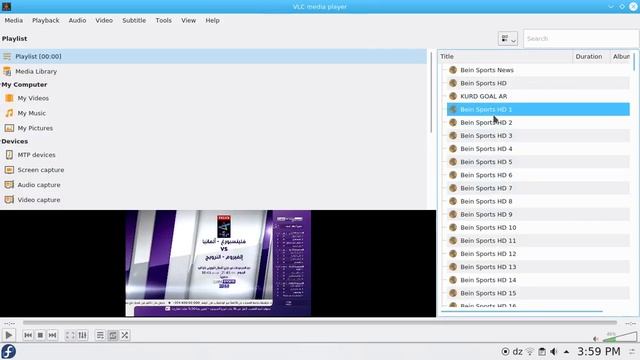Click the playlist vertical scrollbar
640x360 pixels.
tap(634, 62)
